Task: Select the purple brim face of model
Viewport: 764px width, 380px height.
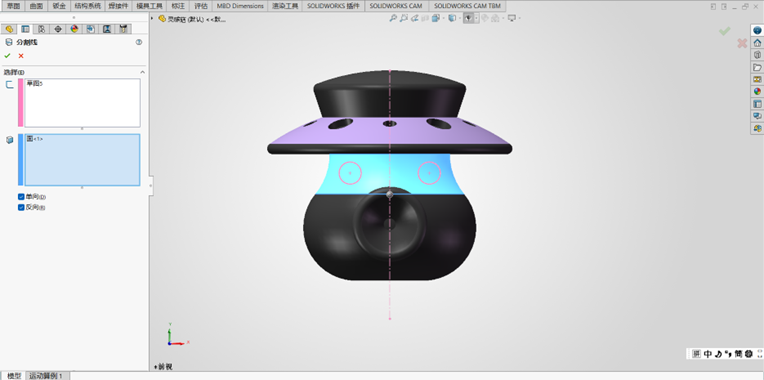Action: 390,134
